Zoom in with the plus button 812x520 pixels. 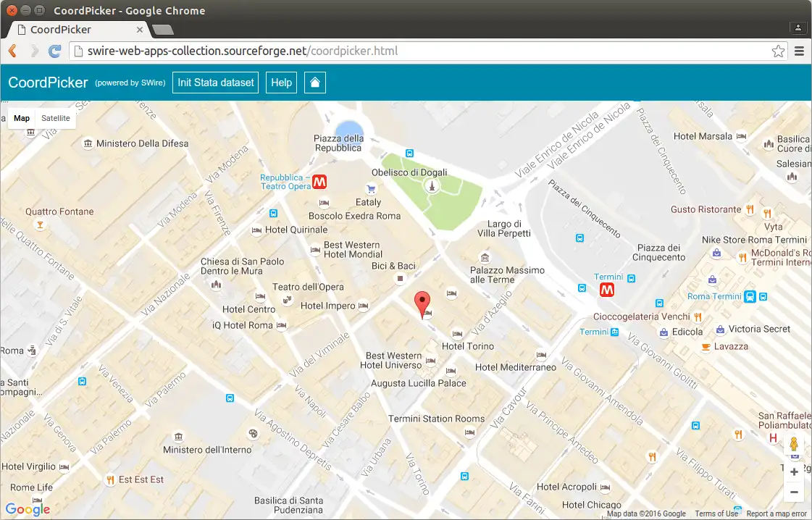(794, 471)
